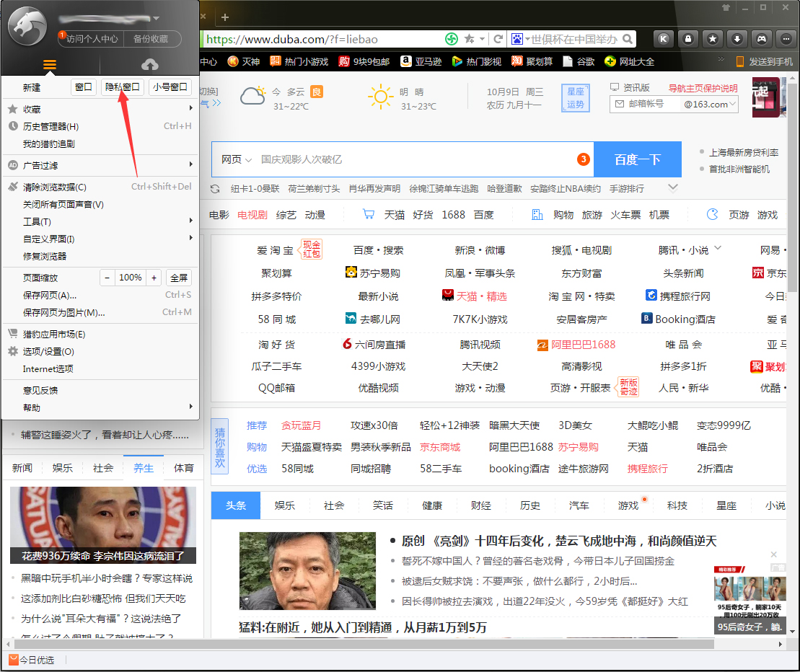Click the 百度一下 search button
The image size is (800, 672).
click(638, 159)
